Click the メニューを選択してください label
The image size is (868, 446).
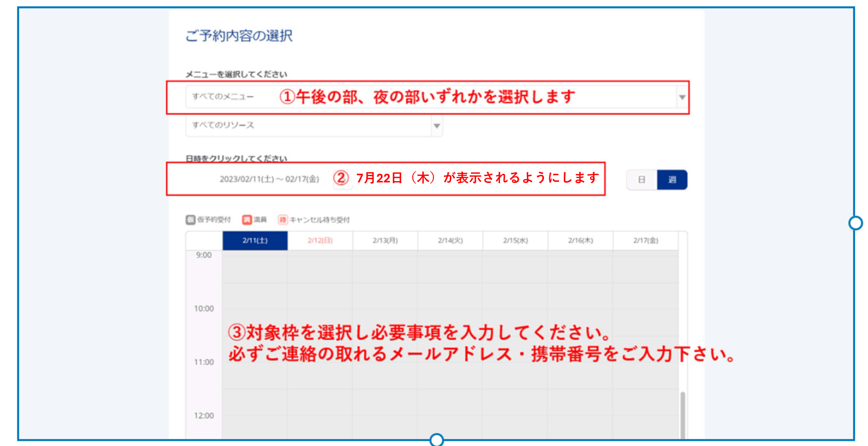(236, 74)
